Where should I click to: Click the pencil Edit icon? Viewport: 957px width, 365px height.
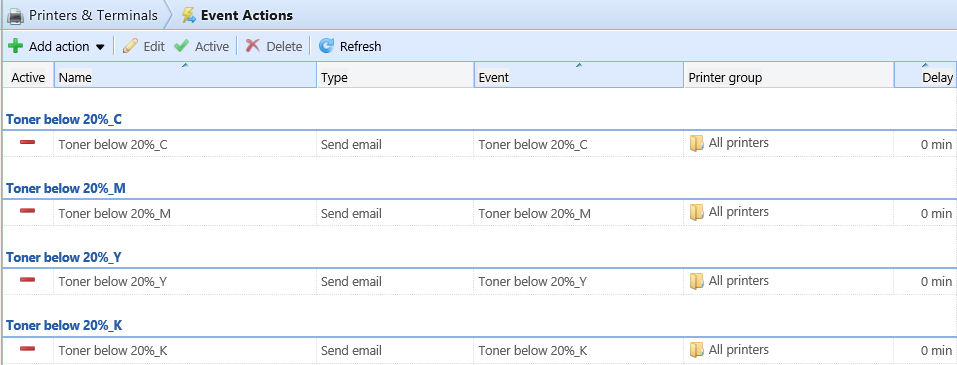pos(130,46)
